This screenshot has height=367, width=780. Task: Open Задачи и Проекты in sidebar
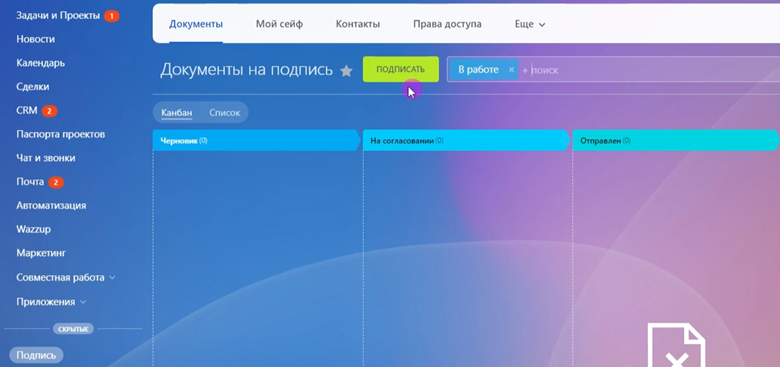click(x=58, y=15)
